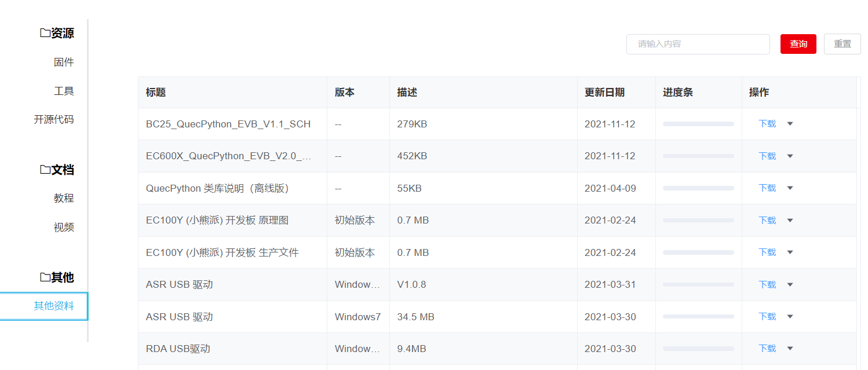The width and height of the screenshot is (868, 370).
Task: Click the 资源 folder icon
Action: coord(45,33)
